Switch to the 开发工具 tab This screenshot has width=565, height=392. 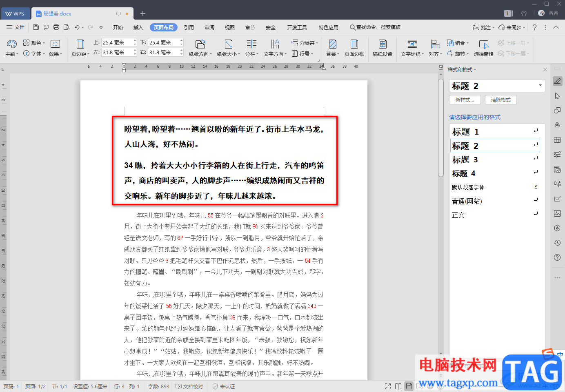[x=297, y=27]
